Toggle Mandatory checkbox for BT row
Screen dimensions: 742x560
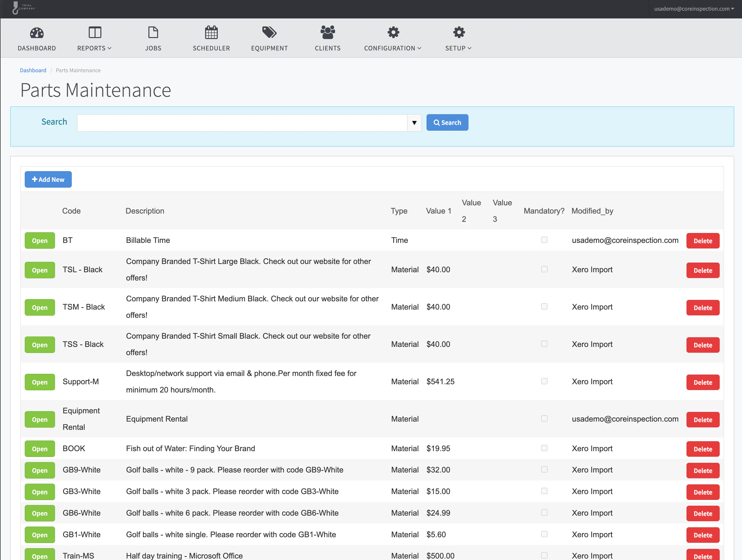click(x=544, y=240)
